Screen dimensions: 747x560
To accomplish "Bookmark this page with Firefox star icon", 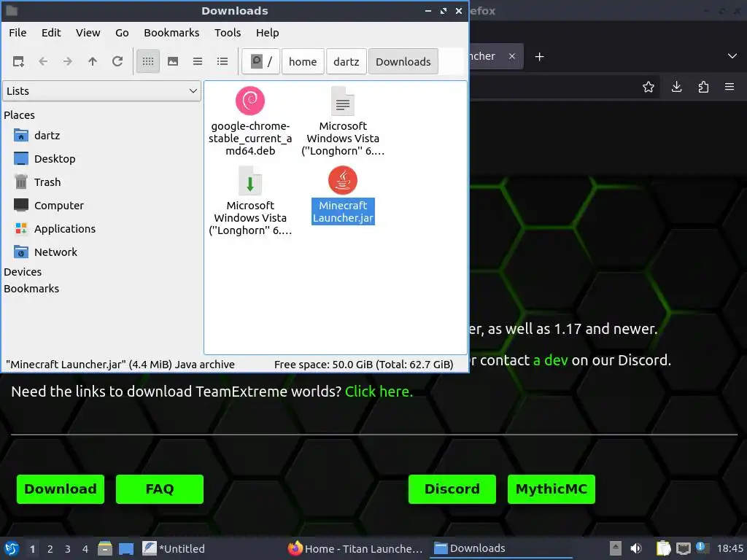I will click(x=649, y=87).
